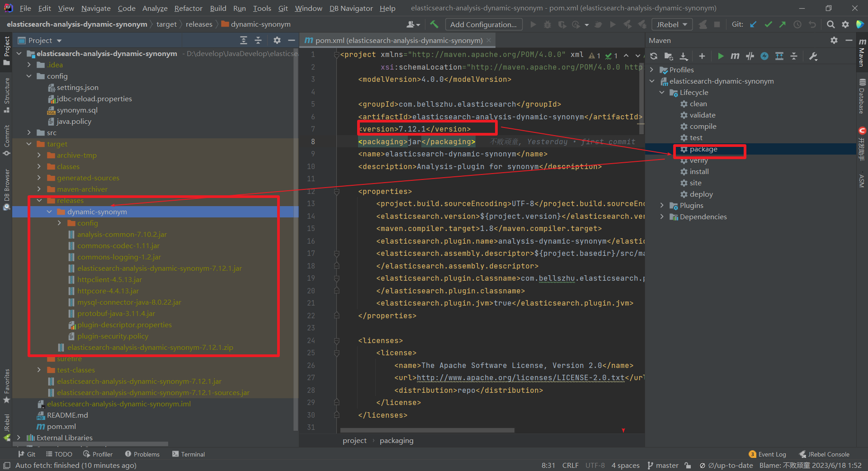The width and height of the screenshot is (868, 471).
Task: Collapse the config folder in project root
Action: (29, 76)
